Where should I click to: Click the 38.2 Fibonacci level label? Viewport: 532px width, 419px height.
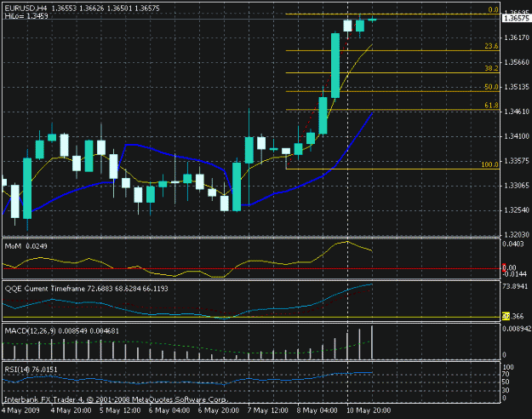(x=491, y=68)
